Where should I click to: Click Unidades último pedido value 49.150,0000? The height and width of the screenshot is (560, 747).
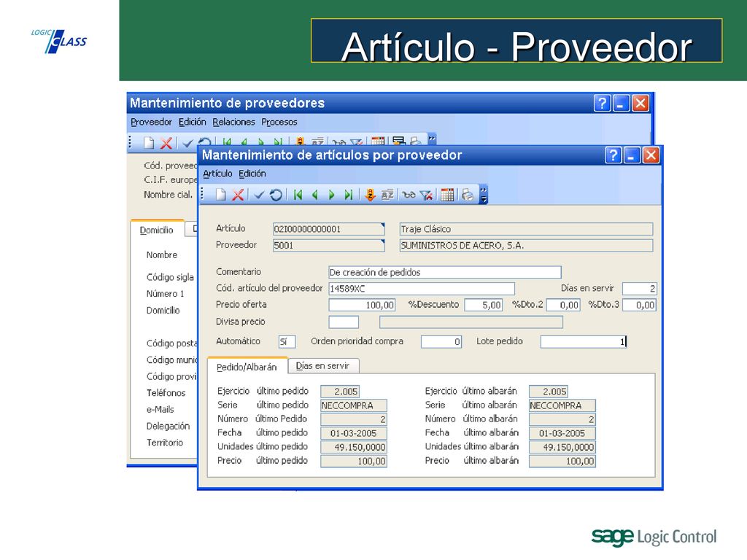click(x=354, y=447)
